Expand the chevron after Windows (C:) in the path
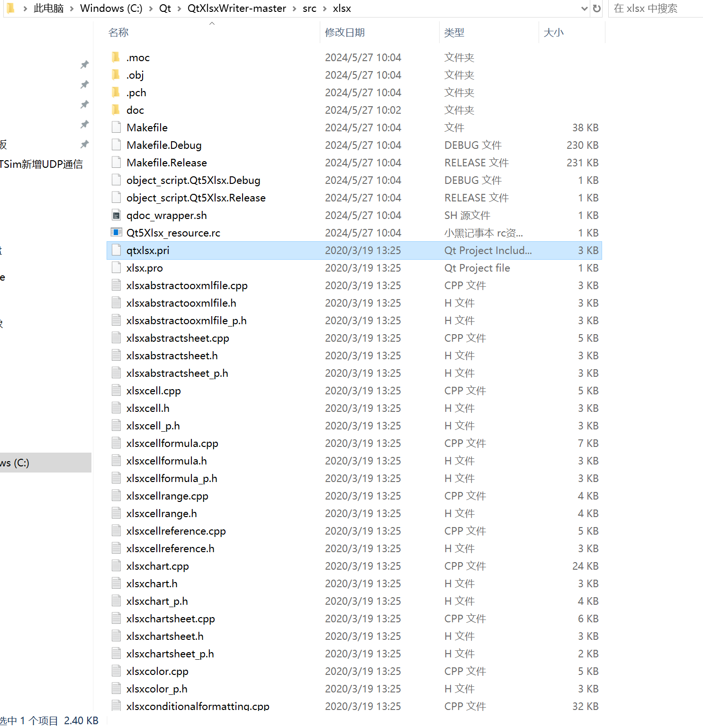703x728 pixels. (x=151, y=9)
